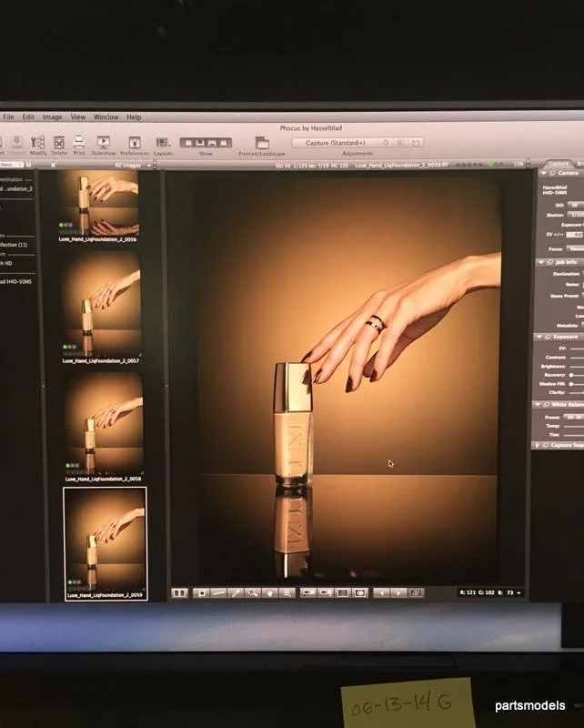
Task: Open the Window menu
Action: click(x=106, y=117)
